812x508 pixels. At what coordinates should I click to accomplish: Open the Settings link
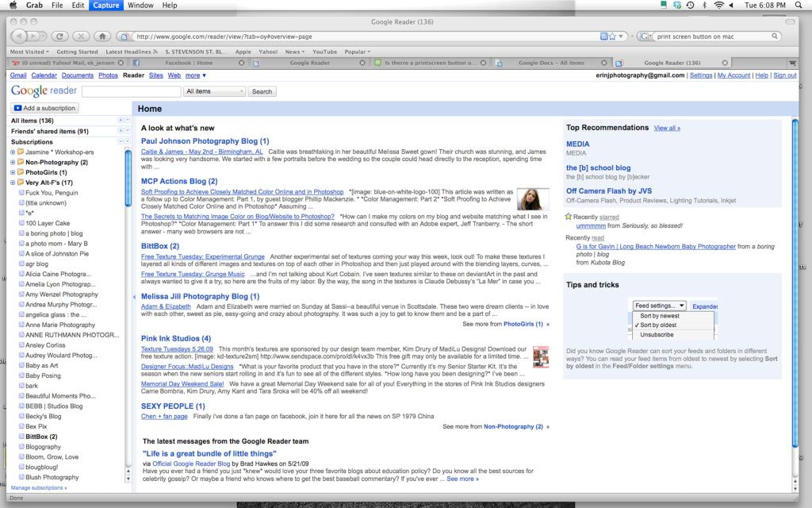click(x=701, y=75)
